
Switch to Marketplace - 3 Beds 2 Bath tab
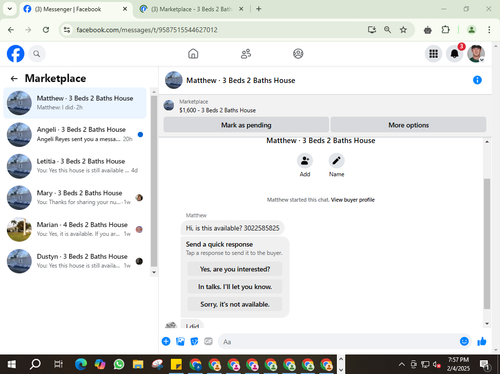pos(192,9)
